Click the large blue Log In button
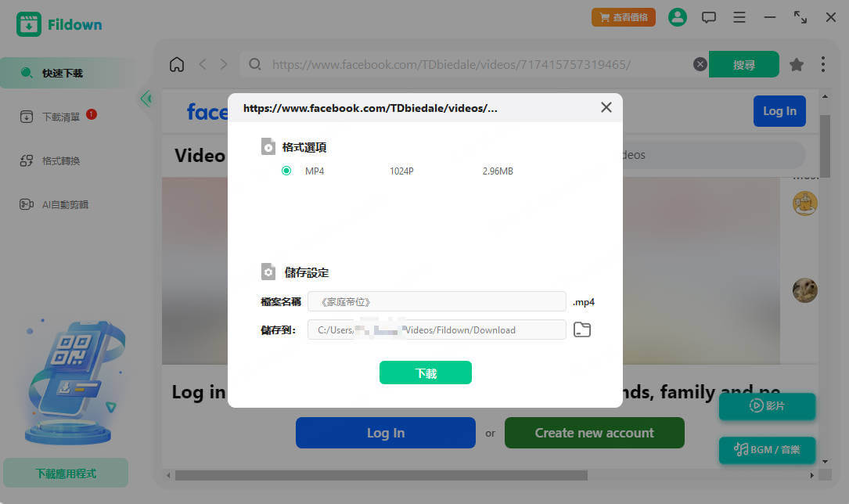Image resolution: width=849 pixels, height=504 pixels. tap(386, 433)
